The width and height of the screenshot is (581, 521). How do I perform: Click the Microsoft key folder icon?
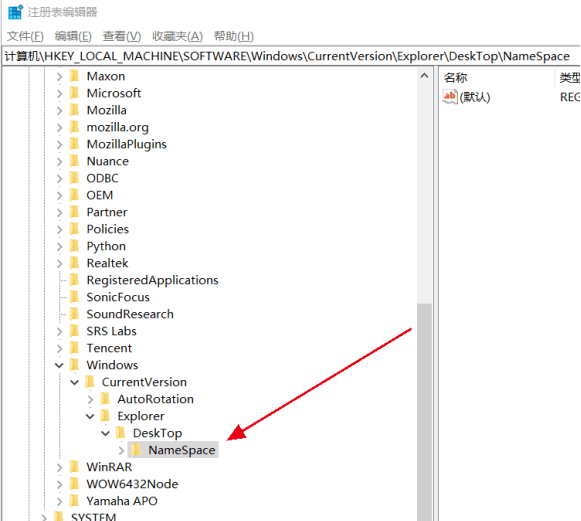point(74,93)
